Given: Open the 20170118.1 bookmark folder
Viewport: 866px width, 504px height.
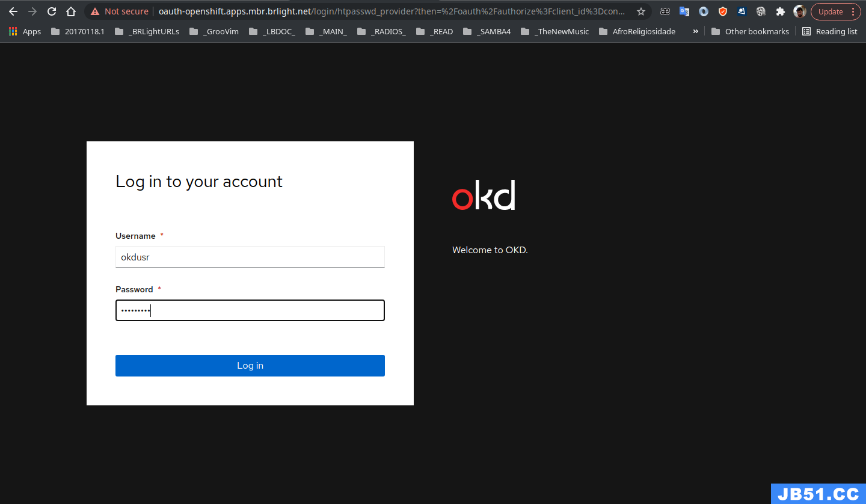Looking at the screenshot, I should tap(78, 31).
